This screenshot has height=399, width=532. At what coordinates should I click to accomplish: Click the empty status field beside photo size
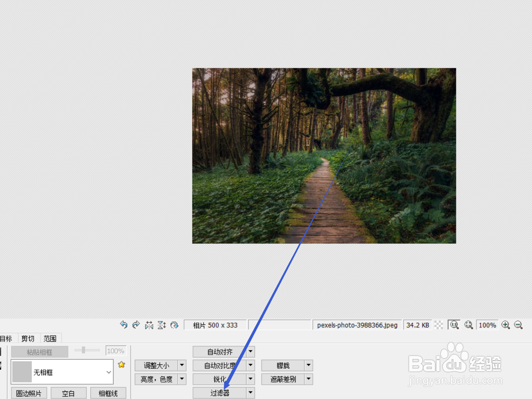pos(280,325)
